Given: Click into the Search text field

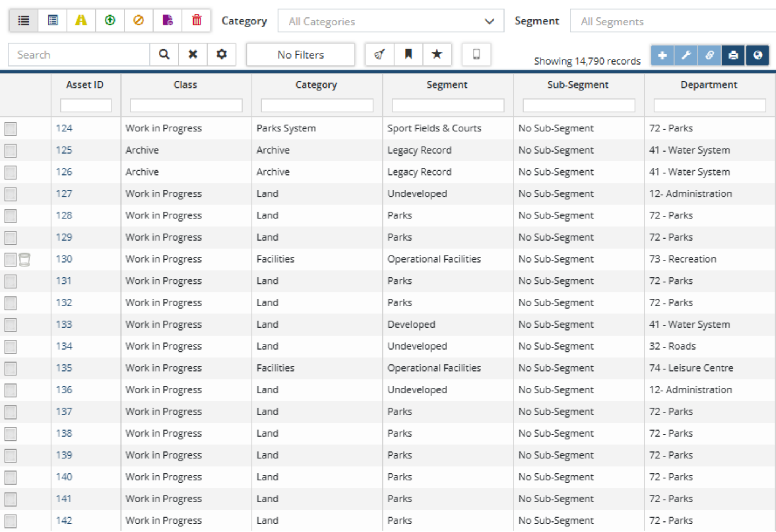Looking at the screenshot, I should tap(79, 54).
